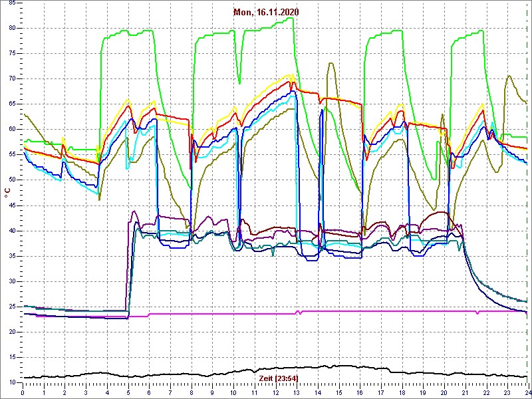
Task: Select the 50 tick on temperature axis
Action: coord(13,180)
